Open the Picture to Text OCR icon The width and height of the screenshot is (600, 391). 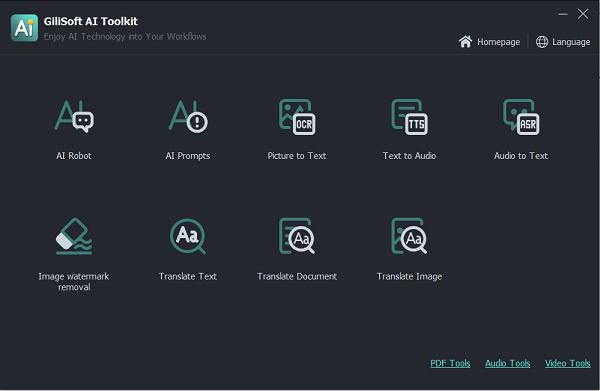point(297,117)
